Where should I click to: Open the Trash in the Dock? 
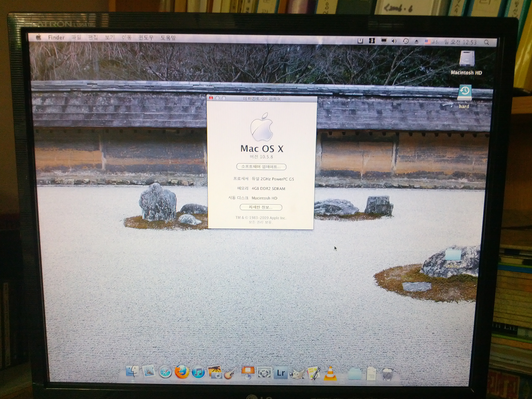click(388, 374)
